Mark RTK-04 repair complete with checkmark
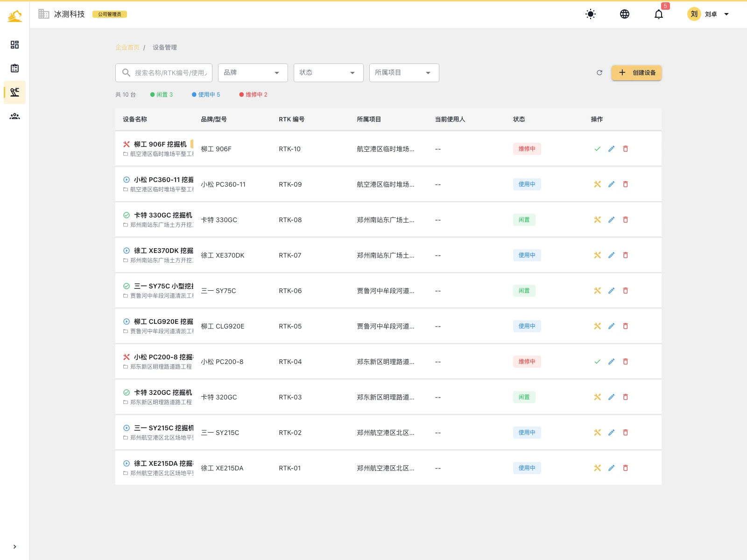 (598, 362)
